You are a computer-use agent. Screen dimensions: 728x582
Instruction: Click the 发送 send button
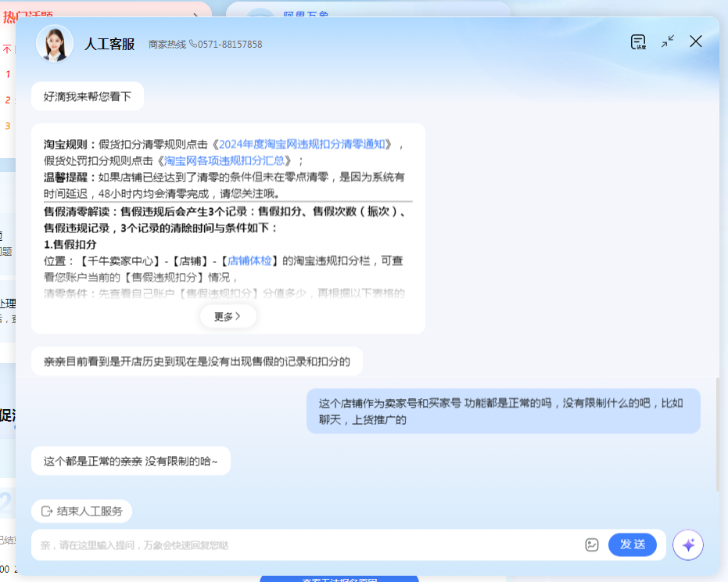[x=633, y=544]
